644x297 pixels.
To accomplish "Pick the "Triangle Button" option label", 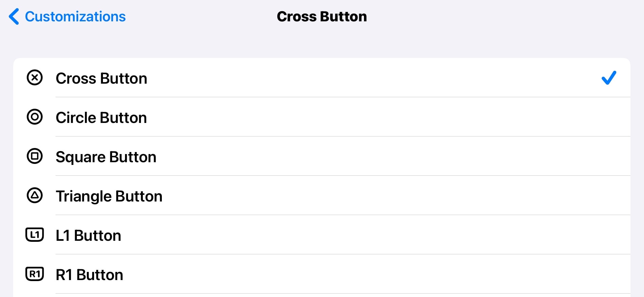I will tap(109, 196).
